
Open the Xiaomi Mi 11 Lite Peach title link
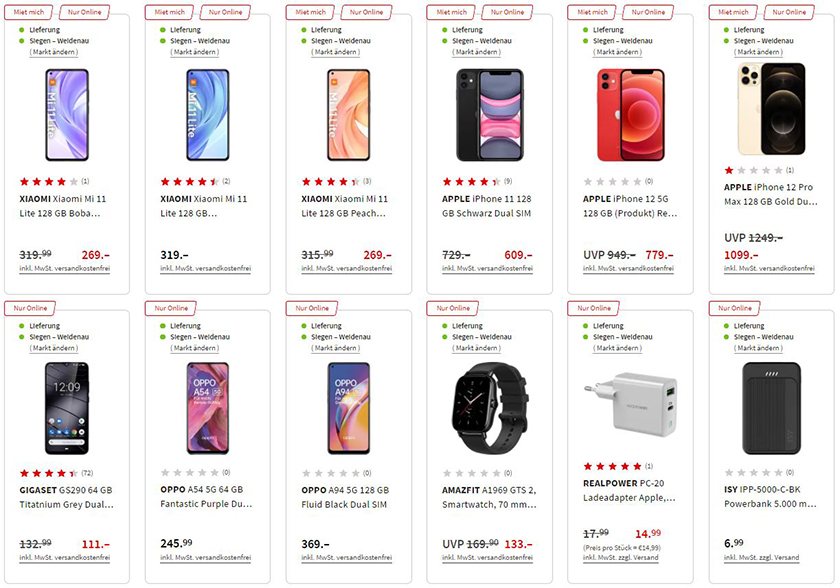347,207
